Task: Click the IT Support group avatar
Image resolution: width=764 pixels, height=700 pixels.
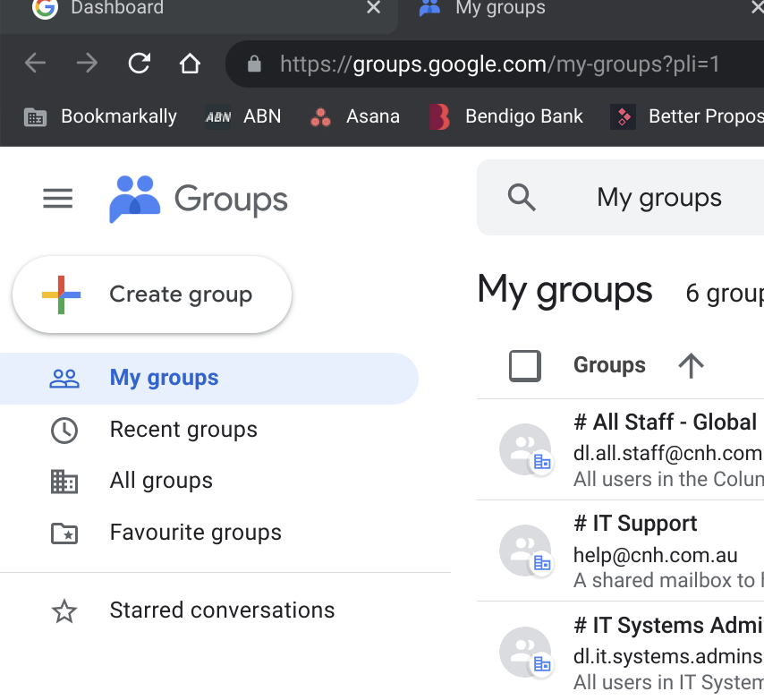Action: [x=524, y=550]
